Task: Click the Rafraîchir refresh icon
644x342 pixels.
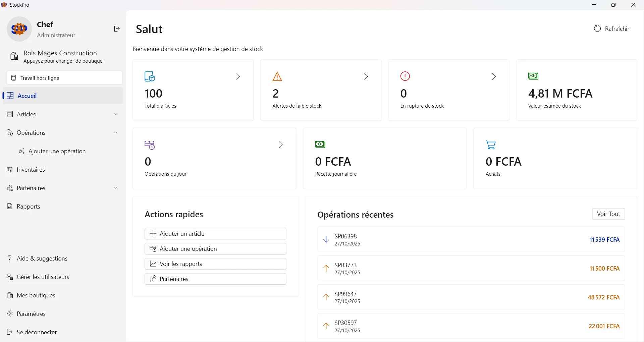Action: pyautogui.click(x=598, y=28)
